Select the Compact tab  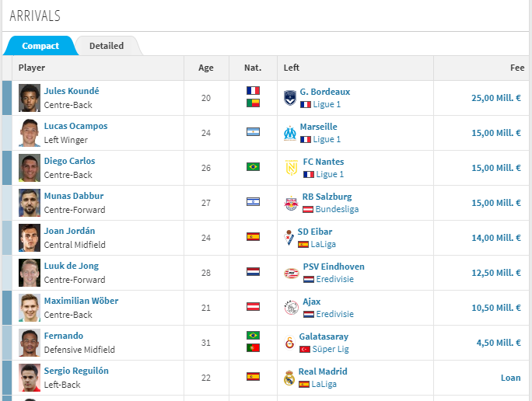tap(40, 46)
